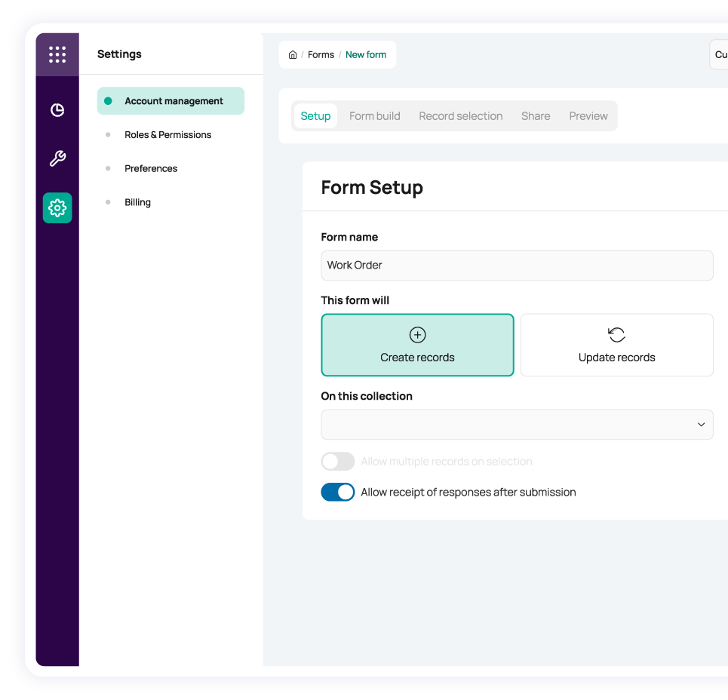Click the home icon in breadcrumb
This screenshot has width=728, height=700.
pos(293,55)
